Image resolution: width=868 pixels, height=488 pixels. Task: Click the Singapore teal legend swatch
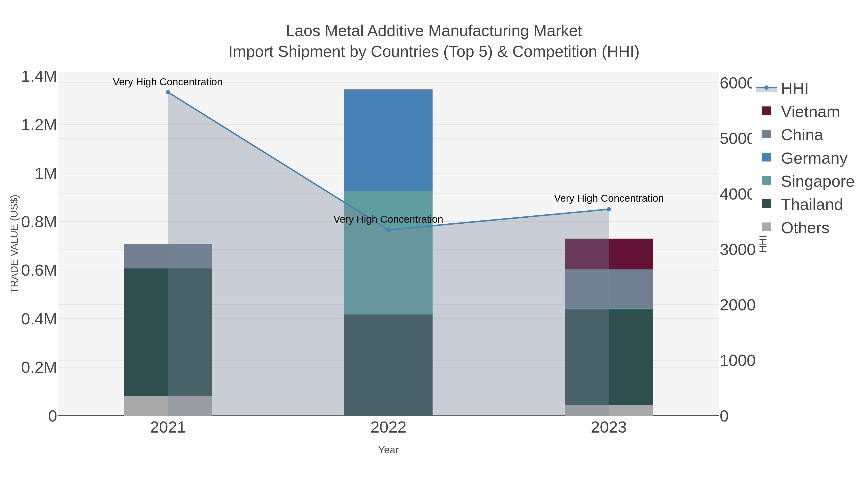point(766,180)
